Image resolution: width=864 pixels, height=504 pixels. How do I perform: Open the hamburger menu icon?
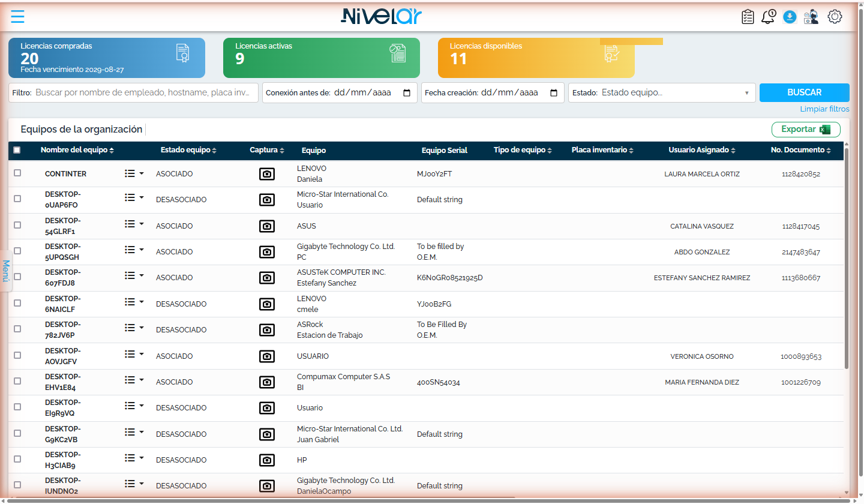[x=18, y=17]
